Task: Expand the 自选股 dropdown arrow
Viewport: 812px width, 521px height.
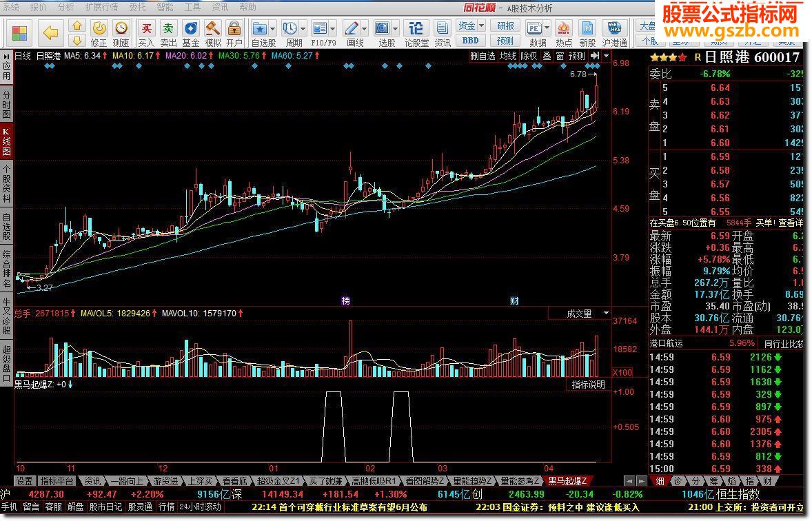Action: [x=273, y=29]
